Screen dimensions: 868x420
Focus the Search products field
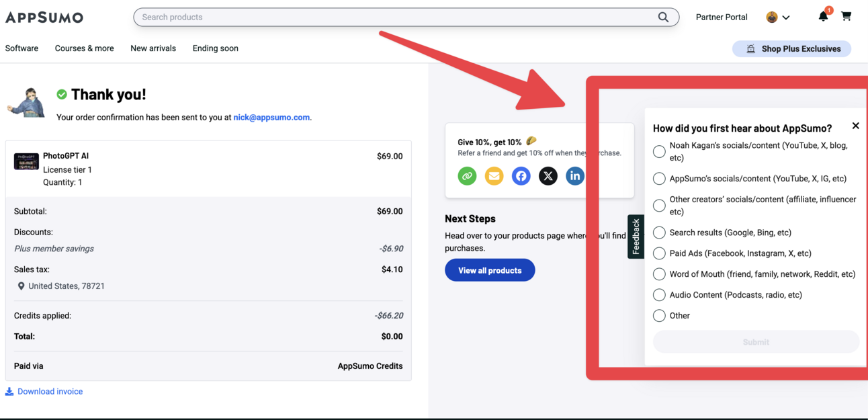click(406, 17)
